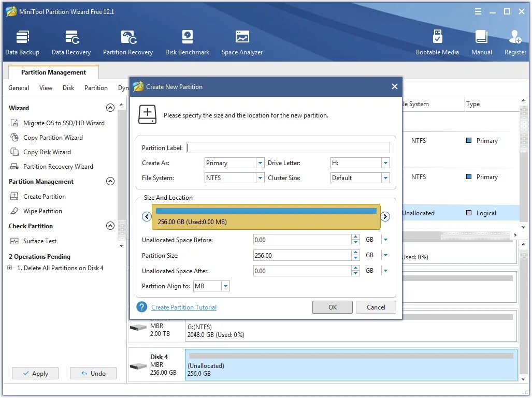Open Partition Recovery in the toolbar
This screenshot has width=532, height=398.
point(128,43)
